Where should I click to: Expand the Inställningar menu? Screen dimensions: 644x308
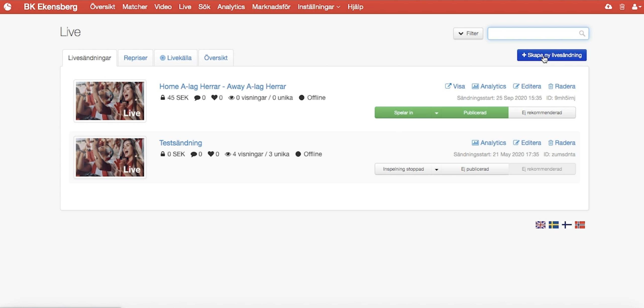tap(319, 7)
